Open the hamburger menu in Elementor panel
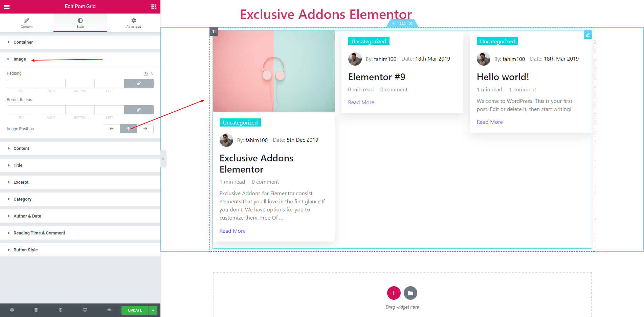This screenshot has width=644, height=317. pos(7,6)
